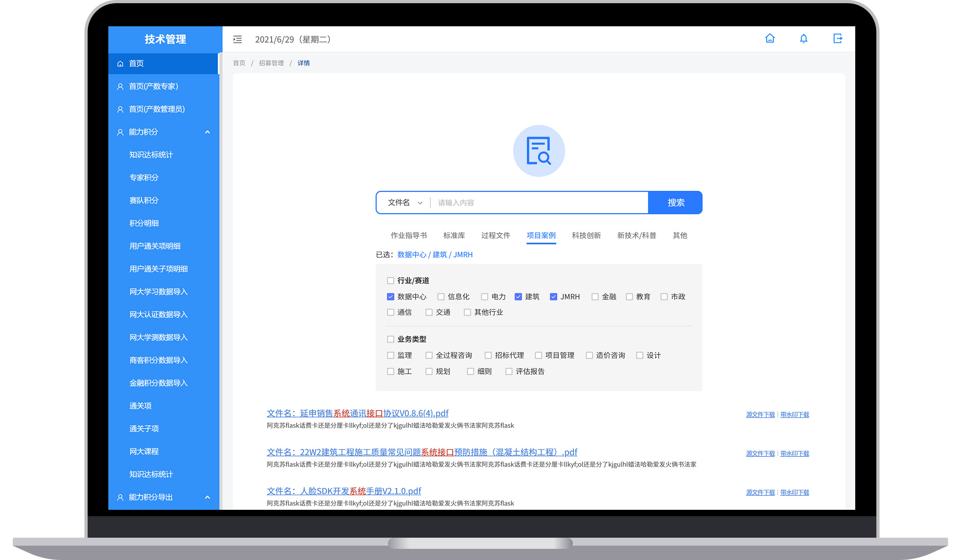This screenshot has height=560, width=960.
Task: Check the 电力 checkbox
Action: point(484,297)
